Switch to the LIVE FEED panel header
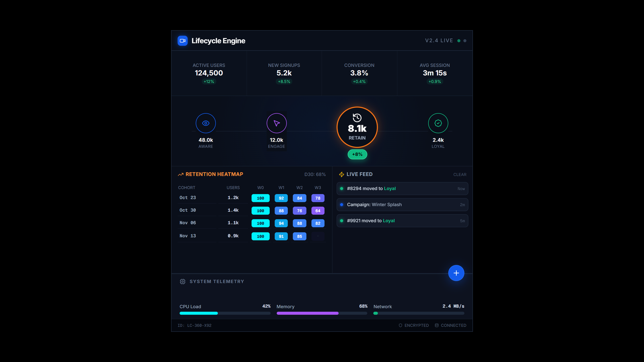The width and height of the screenshot is (644, 362). point(359,174)
